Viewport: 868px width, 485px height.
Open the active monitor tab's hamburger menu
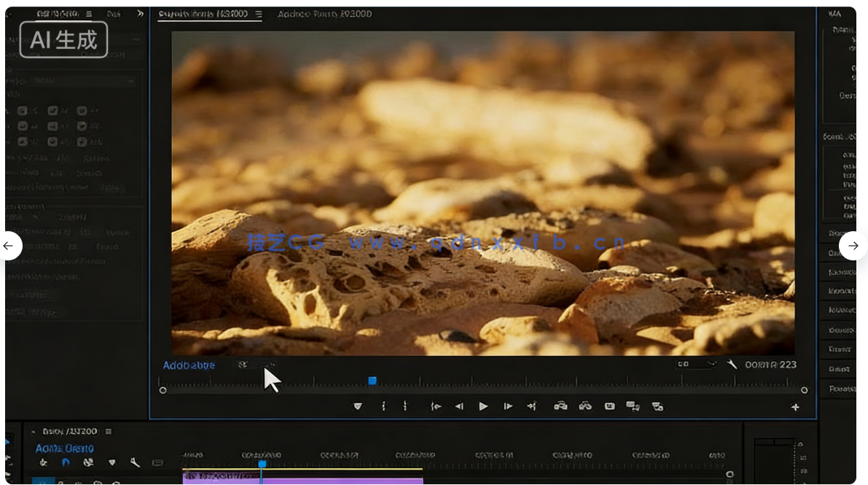[x=258, y=14]
